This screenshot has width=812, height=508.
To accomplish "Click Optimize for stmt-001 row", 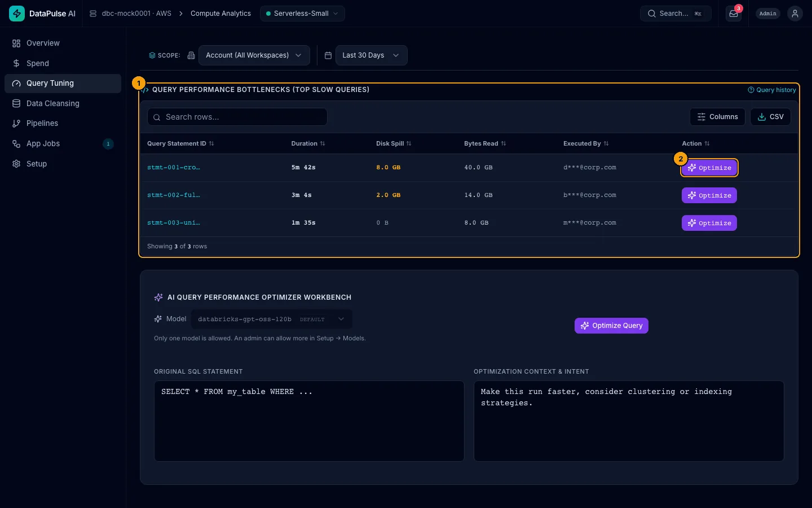I will click(709, 168).
